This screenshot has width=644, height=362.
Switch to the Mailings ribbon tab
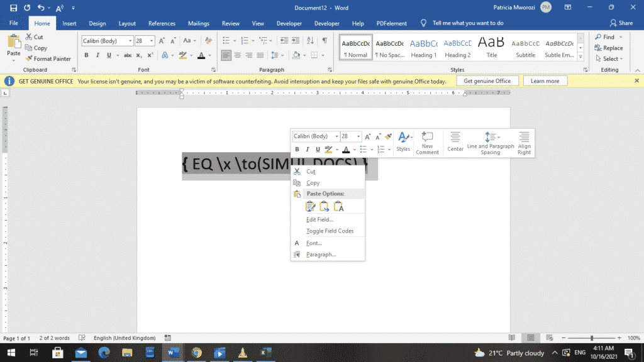198,23
